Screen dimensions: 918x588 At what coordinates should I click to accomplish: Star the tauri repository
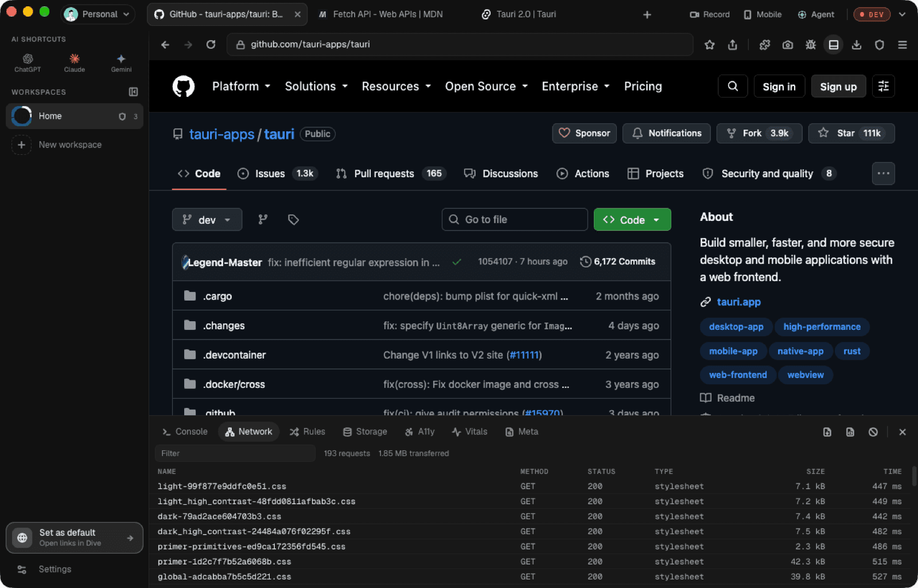pos(851,133)
